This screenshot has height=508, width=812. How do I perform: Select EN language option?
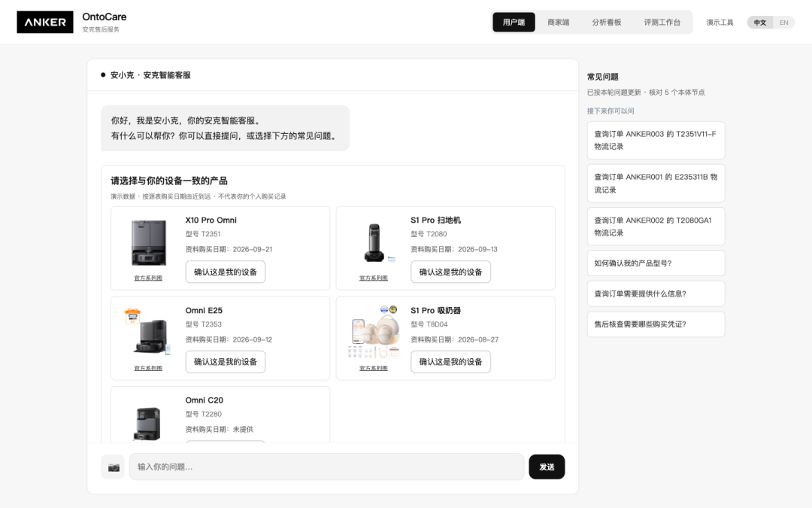click(x=783, y=23)
